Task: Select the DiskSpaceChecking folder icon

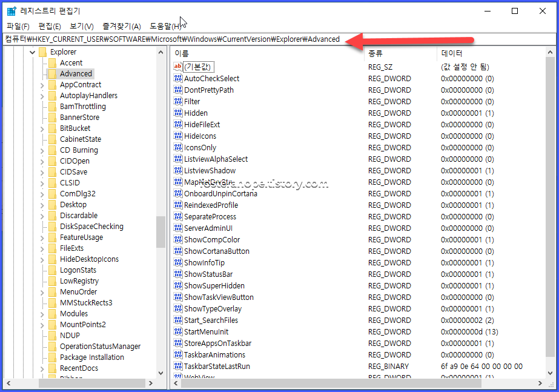Action: (x=53, y=227)
